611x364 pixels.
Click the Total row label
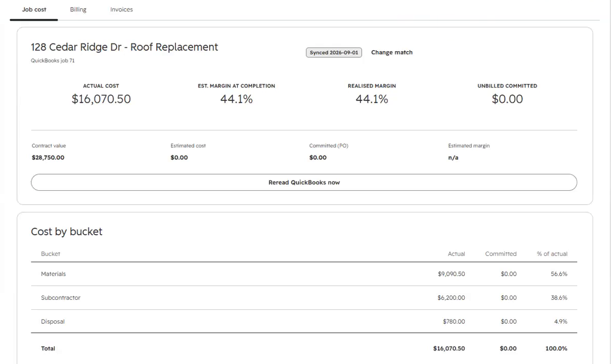point(48,349)
